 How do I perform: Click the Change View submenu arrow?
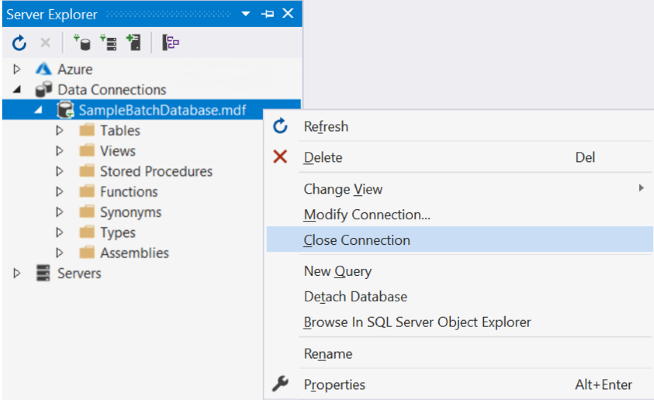point(641,188)
